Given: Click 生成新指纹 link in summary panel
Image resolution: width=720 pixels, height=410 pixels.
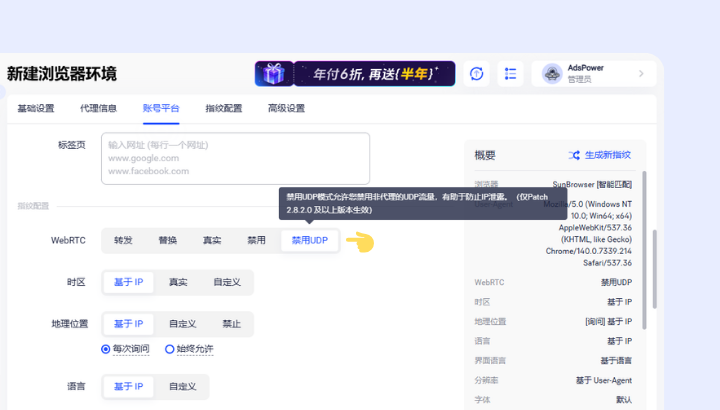Looking at the screenshot, I should tap(608, 155).
